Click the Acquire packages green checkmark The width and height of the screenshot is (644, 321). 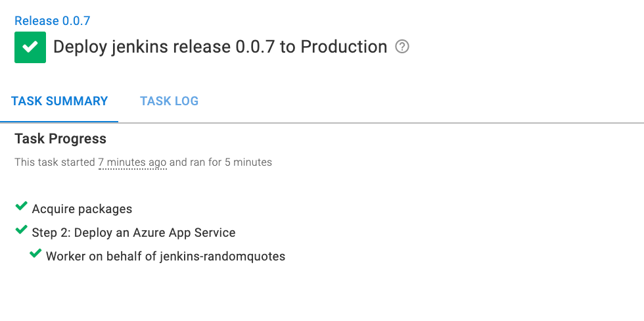(21, 206)
